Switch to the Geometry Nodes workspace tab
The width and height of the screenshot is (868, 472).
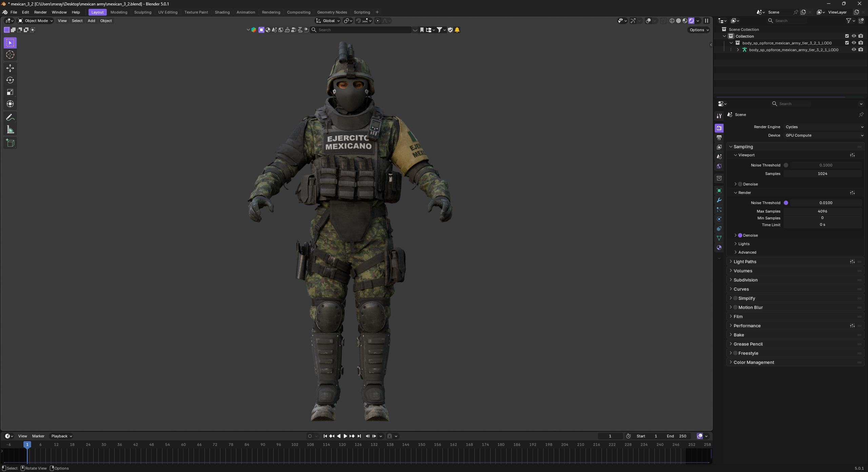[x=332, y=12]
